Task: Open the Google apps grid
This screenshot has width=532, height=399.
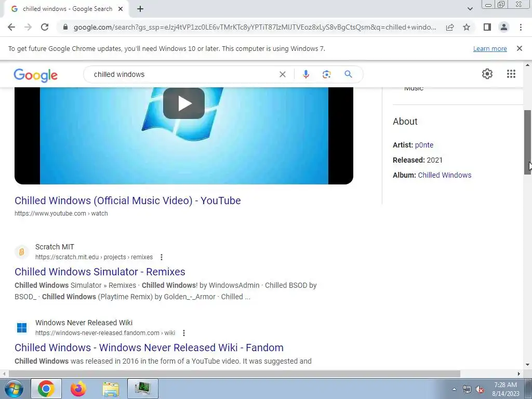Action: click(x=511, y=74)
